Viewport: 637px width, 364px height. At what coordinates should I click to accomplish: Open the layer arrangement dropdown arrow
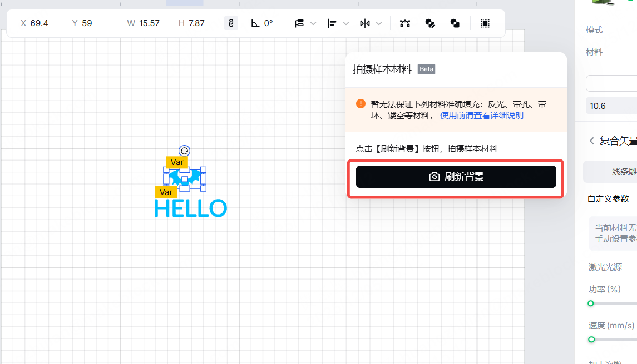[x=313, y=23]
